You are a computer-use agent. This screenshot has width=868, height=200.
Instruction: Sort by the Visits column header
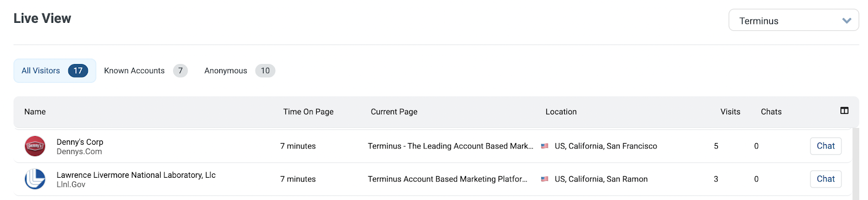[730, 112]
